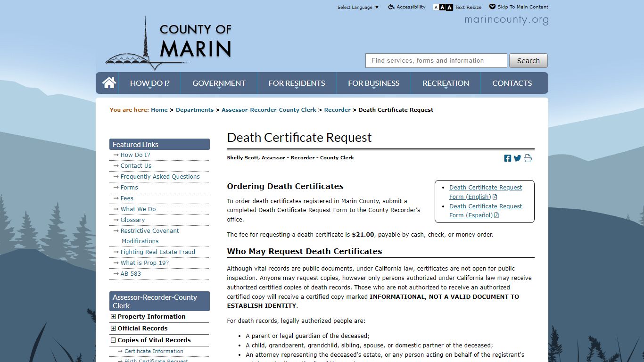The image size is (644, 362).
Task: Open the AB 583 link
Action: click(x=131, y=274)
